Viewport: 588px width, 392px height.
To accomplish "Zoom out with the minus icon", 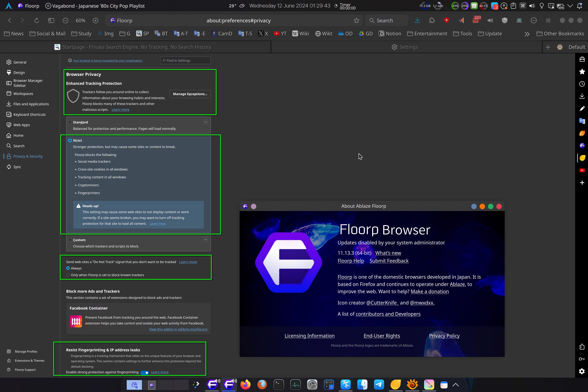I will pyautogui.click(x=66, y=21).
